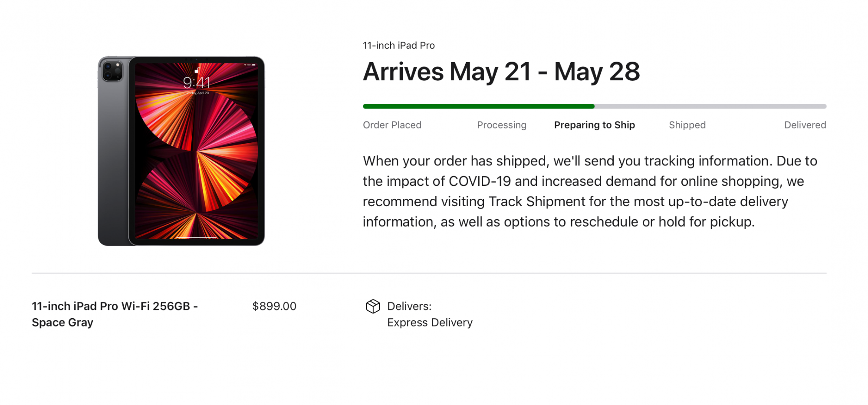Click the Express Delivery text
This screenshot has height=405, width=868.
coord(430,323)
